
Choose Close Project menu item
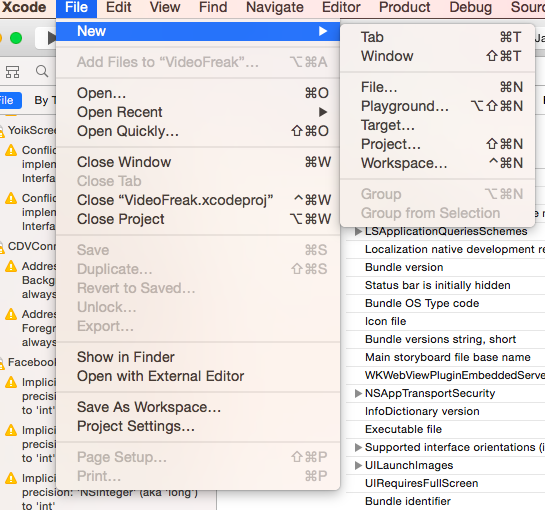[x=198, y=219]
